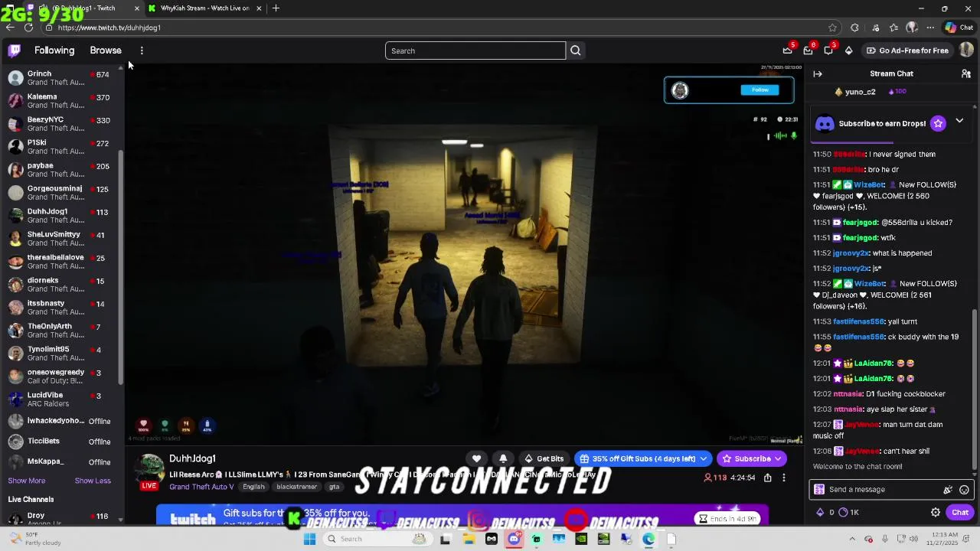The width and height of the screenshot is (980, 551).
Task: Open paybae channel in sidebar
Action: pyautogui.click(x=60, y=170)
